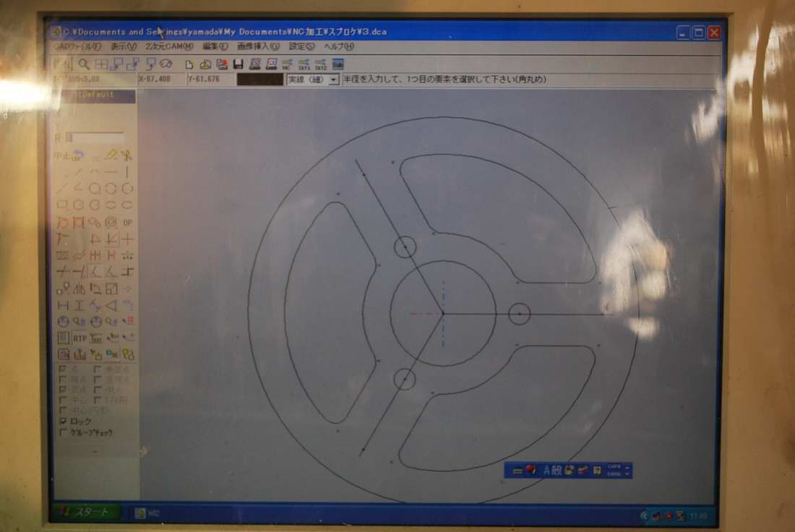This screenshot has height=532, width=795.
Task: Save the drawing with the floppy icon
Action: pos(239,64)
